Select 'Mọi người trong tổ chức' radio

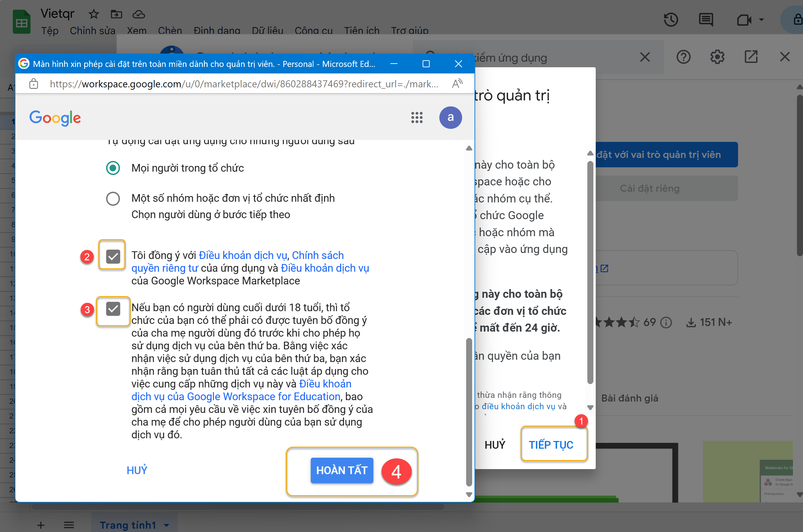(113, 168)
